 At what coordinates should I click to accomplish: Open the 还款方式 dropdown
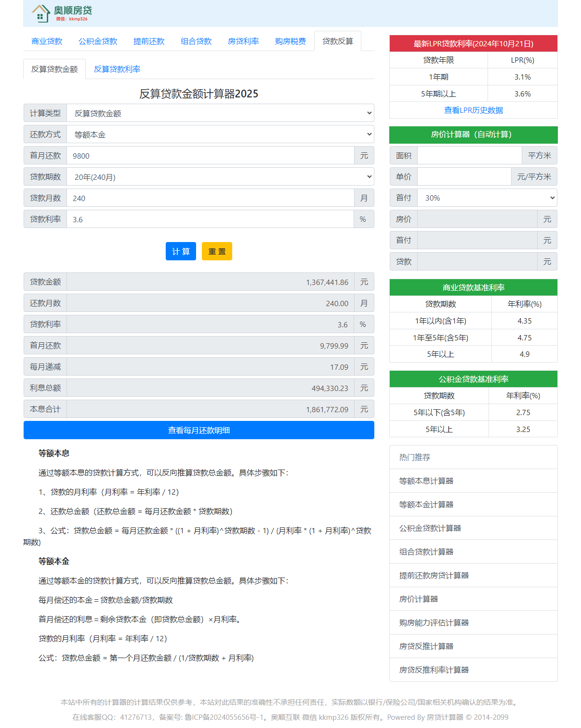pyautogui.click(x=220, y=135)
